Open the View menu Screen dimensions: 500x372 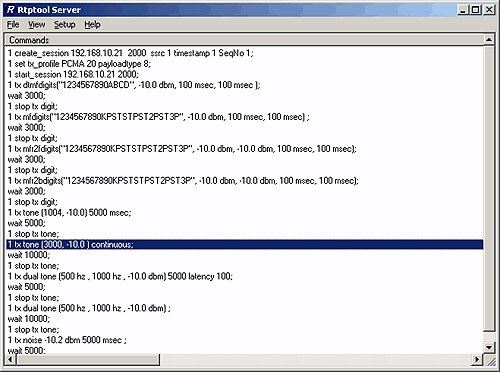pyautogui.click(x=36, y=25)
